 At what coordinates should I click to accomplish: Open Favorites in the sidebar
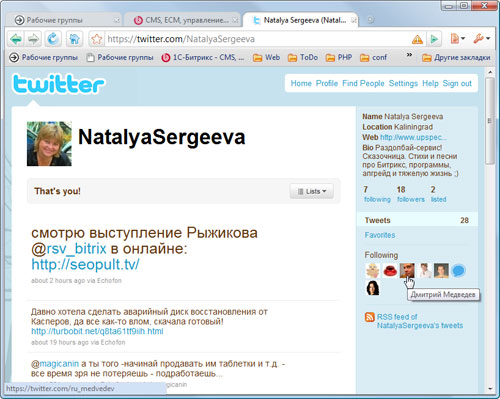pos(380,235)
